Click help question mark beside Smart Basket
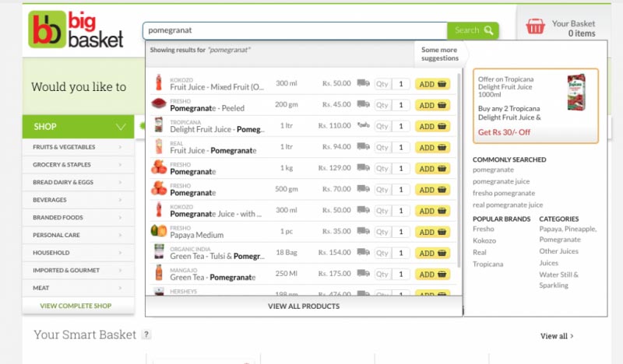The image size is (623, 364). 146,334
